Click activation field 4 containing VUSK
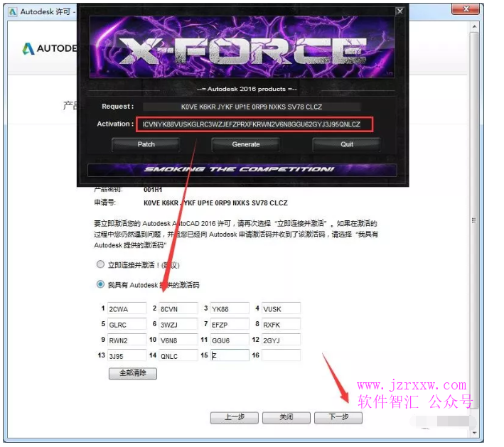504x447 pixels. 281,308
